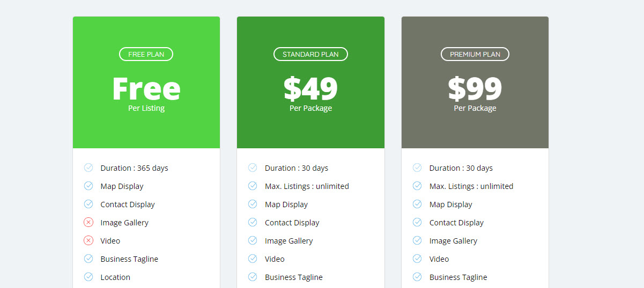The image size is (644, 288).
Task: Click the red X icon next to Video
Action: pyautogui.click(x=88, y=240)
